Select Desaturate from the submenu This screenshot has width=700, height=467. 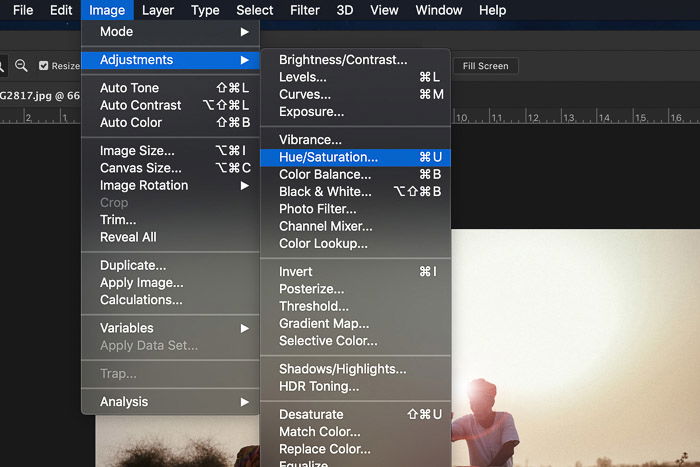tap(355, 414)
